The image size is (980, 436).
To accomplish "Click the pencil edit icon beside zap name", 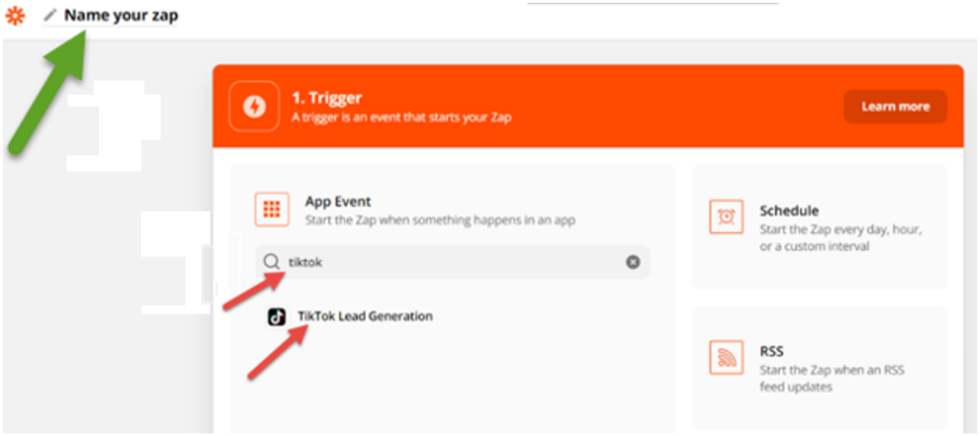I will 50,15.
